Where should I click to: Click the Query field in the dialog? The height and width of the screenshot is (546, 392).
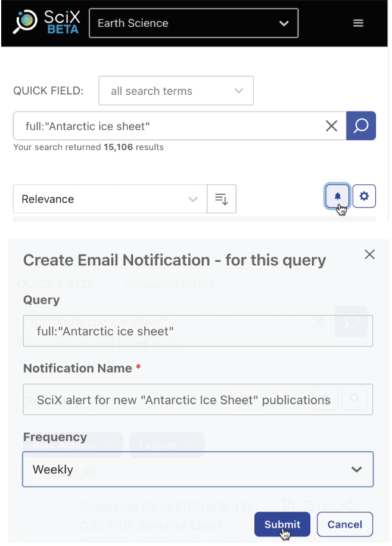coord(198,331)
